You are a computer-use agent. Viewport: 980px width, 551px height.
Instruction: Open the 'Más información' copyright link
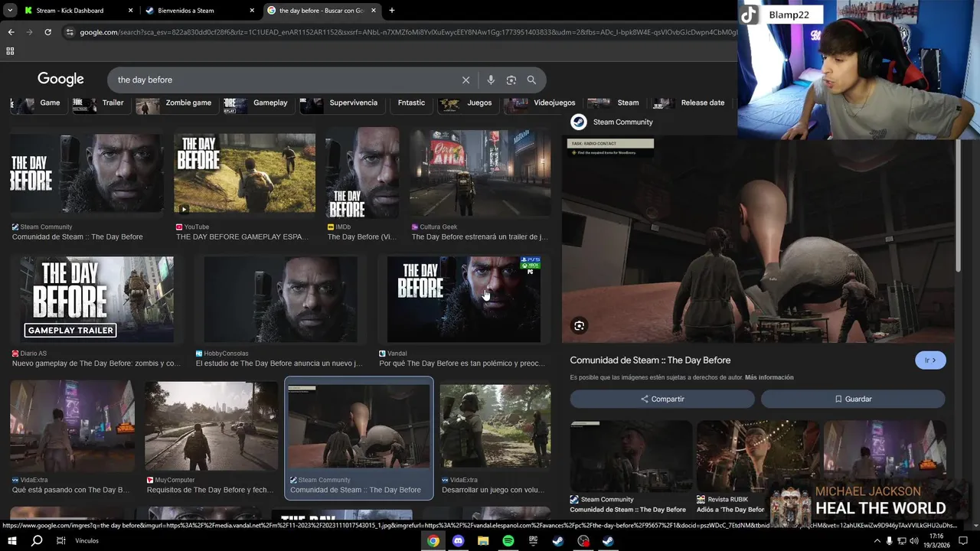point(769,377)
